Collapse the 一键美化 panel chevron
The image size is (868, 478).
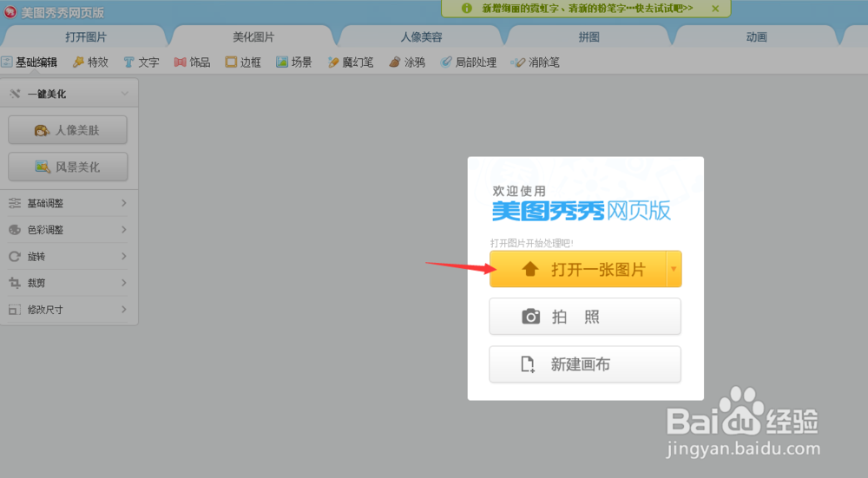[124, 94]
